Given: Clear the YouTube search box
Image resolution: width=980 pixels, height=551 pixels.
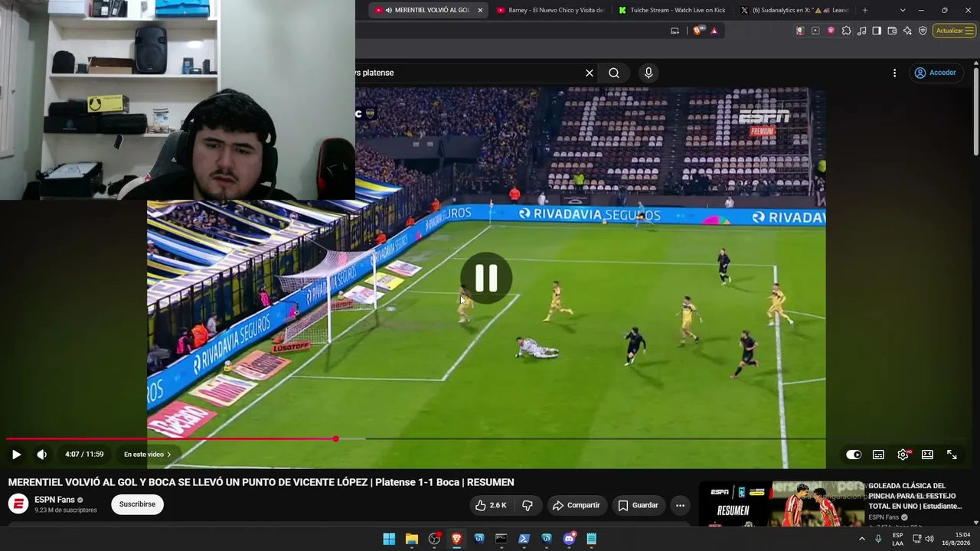Looking at the screenshot, I should 590,73.
